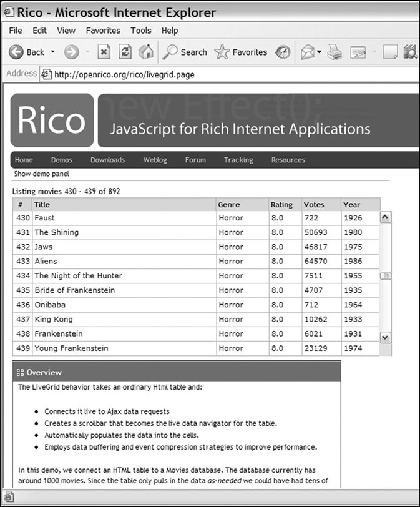The image size is (420, 507).
Task: Click the Show demo panel link
Action: pyautogui.click(x=42, y=174)
